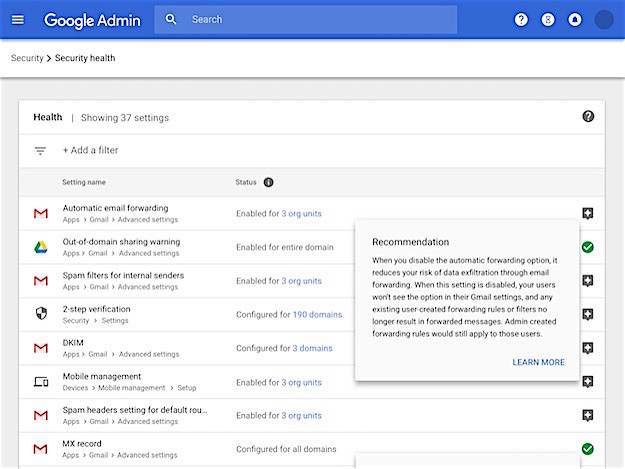625x469 pixels.
Task: Open the help question mark in header
Action: tap(521, 20)
